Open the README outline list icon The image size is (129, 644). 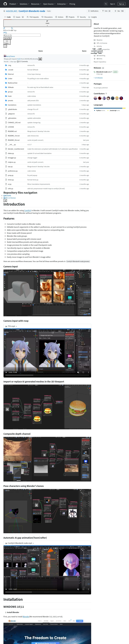[x=5, y=200]
